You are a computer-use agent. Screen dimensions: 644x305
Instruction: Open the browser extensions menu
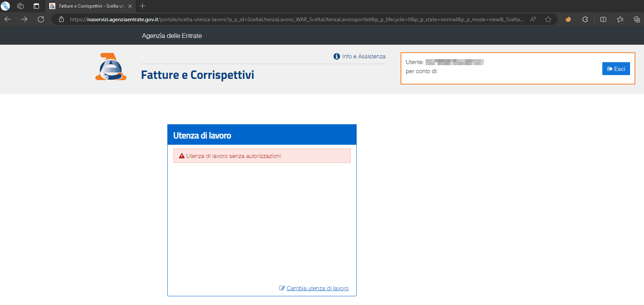click(x=585, y=19)
